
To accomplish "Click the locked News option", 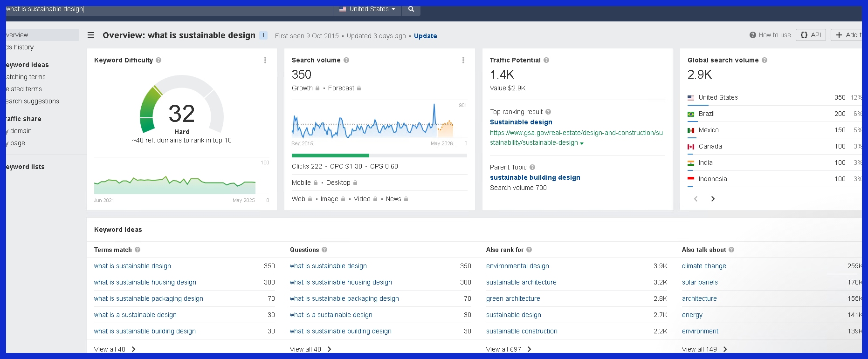I will click(x=397, y=199).
